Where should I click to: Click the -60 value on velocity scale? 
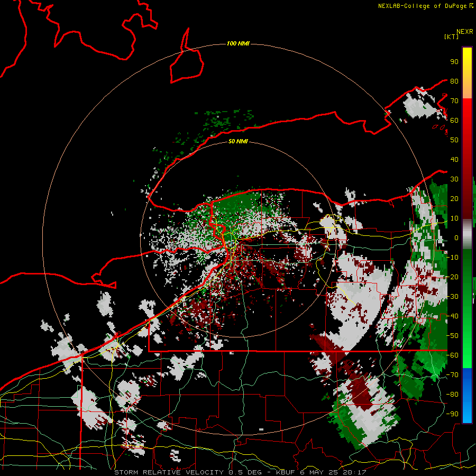(453, 355)
